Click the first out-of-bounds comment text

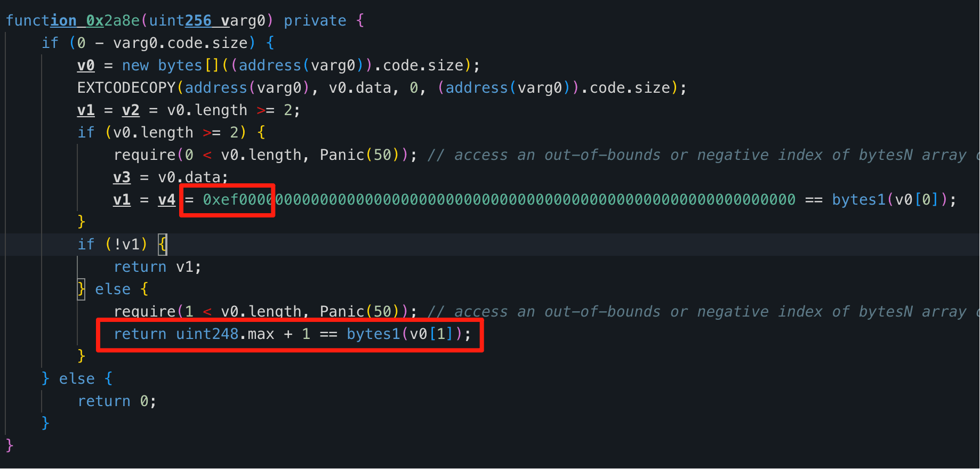click(703, 155)
